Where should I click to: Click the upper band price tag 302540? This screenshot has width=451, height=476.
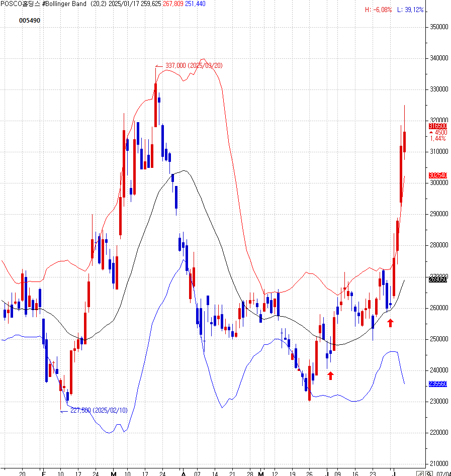pyautogui.click(x=438, y=175)
